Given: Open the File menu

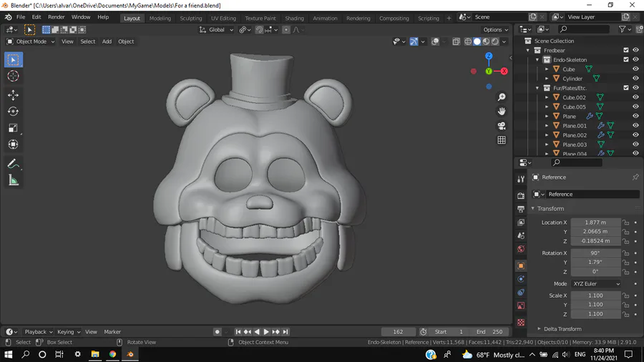Looking at the screenshot, I should click(x=21, y=17).
